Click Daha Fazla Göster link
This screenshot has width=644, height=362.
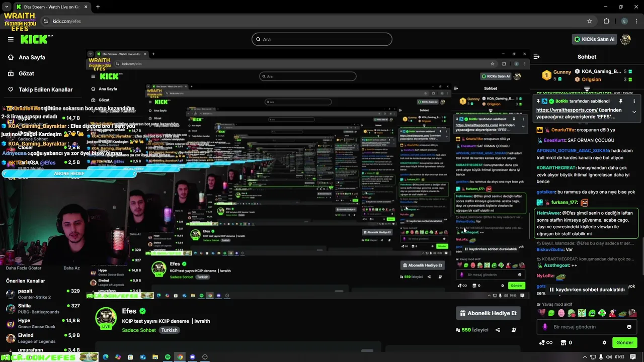coord(24,268)
